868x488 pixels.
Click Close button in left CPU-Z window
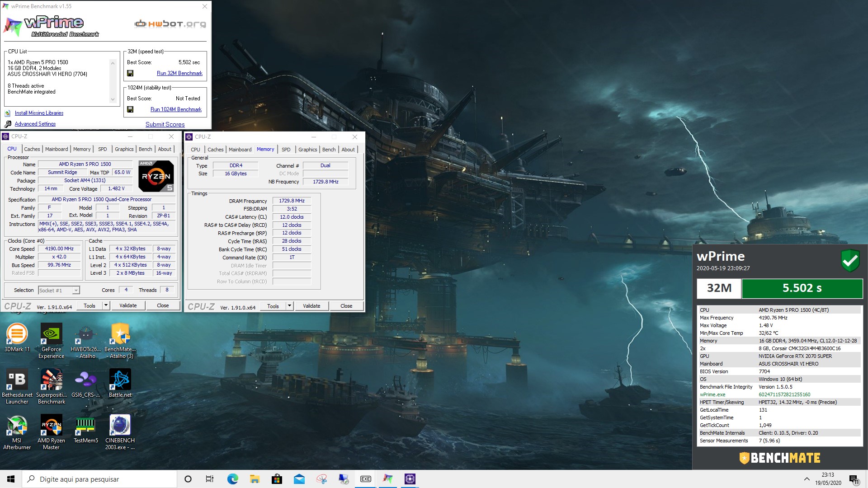pos(163,306)
